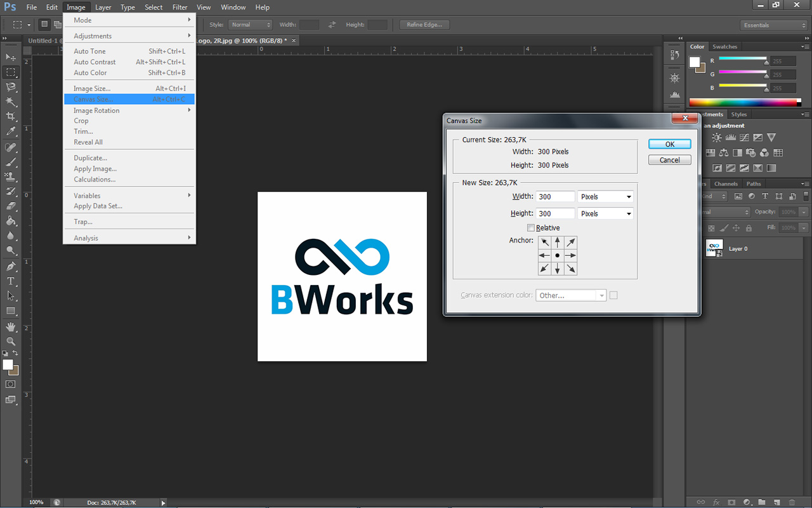Change screen mode icon in toolbox
The height and width of the screenshot is (508, 812).
click(11, 399)
